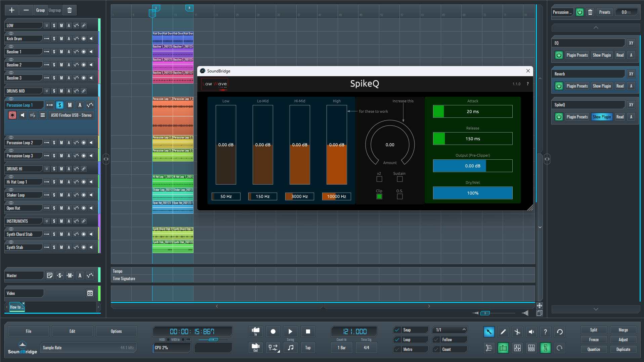Open the Options menu

(x=116, y=331)
